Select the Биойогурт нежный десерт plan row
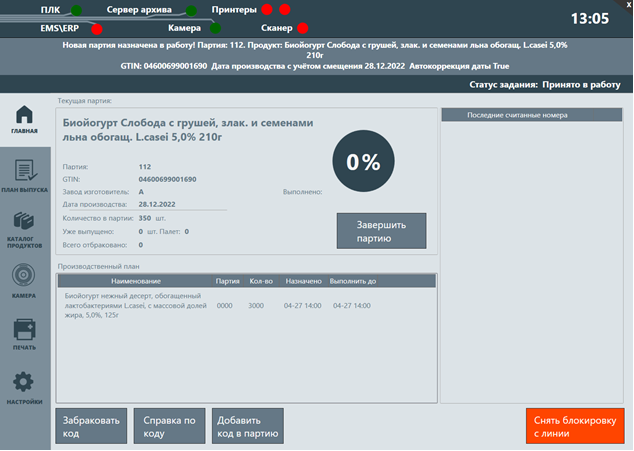 pos(247,305)
